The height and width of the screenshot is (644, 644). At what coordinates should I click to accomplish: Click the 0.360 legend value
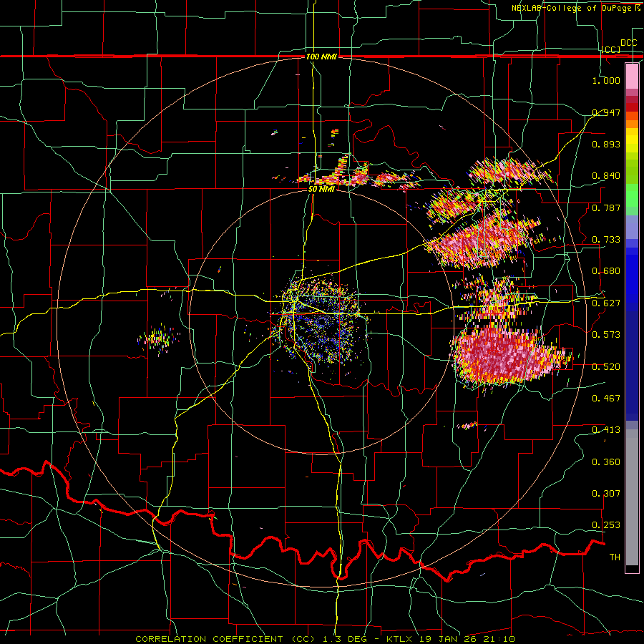(x=606, y=462)
